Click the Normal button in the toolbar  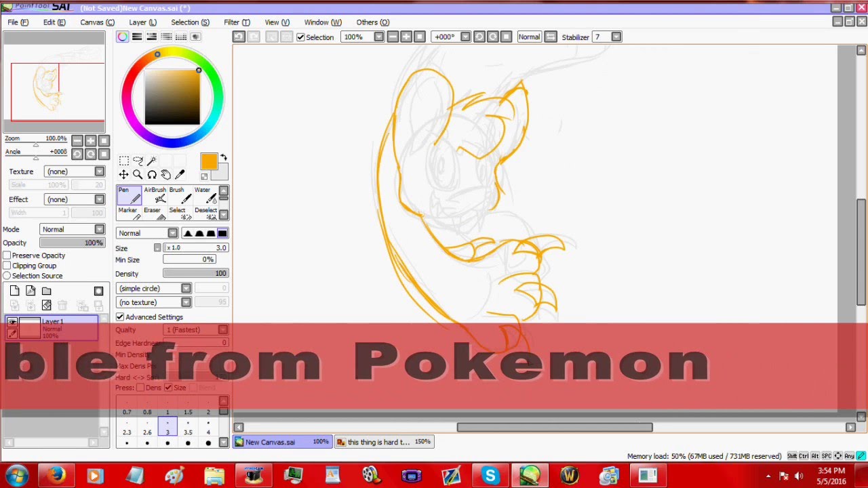tap(529, 37)
